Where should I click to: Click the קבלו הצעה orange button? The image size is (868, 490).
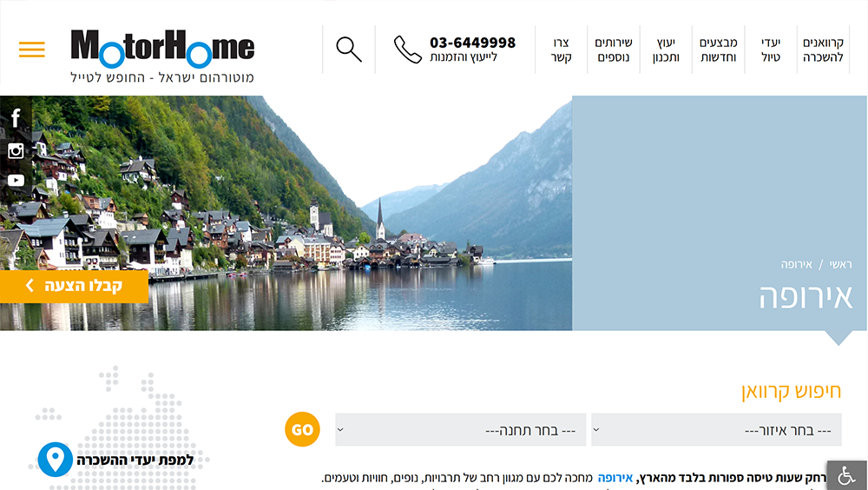pos(74,287)
